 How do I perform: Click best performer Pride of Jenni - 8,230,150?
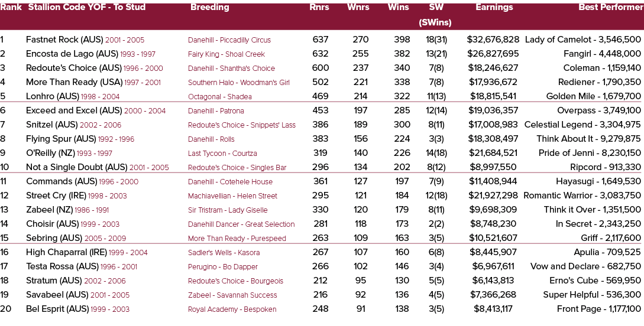click(590, 153)
